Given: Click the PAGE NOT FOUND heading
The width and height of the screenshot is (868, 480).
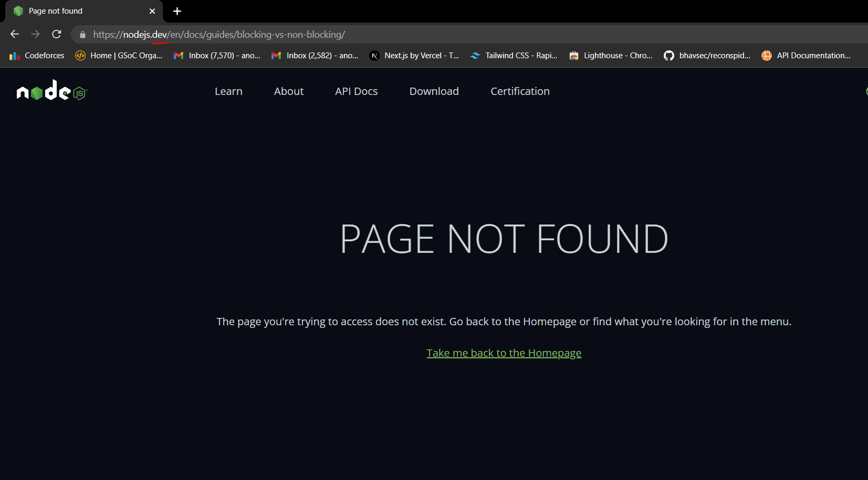Looking at the screenshot, I should (504, 239).
